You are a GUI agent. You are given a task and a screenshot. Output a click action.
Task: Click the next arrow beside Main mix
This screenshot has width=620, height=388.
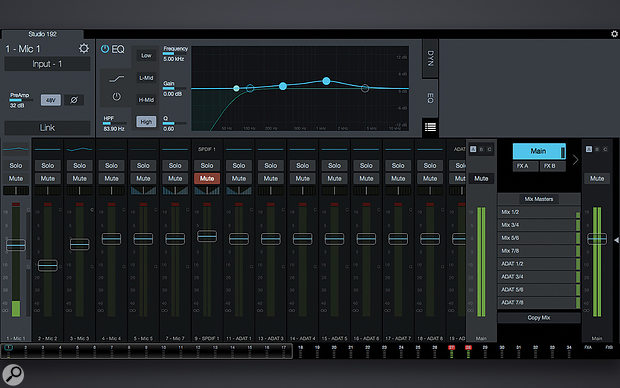click(575, 160)
